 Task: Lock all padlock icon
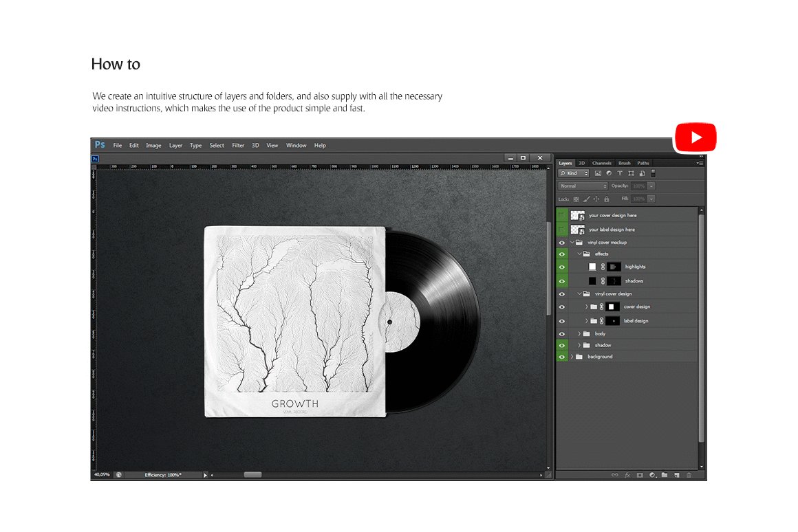(607, 199)
